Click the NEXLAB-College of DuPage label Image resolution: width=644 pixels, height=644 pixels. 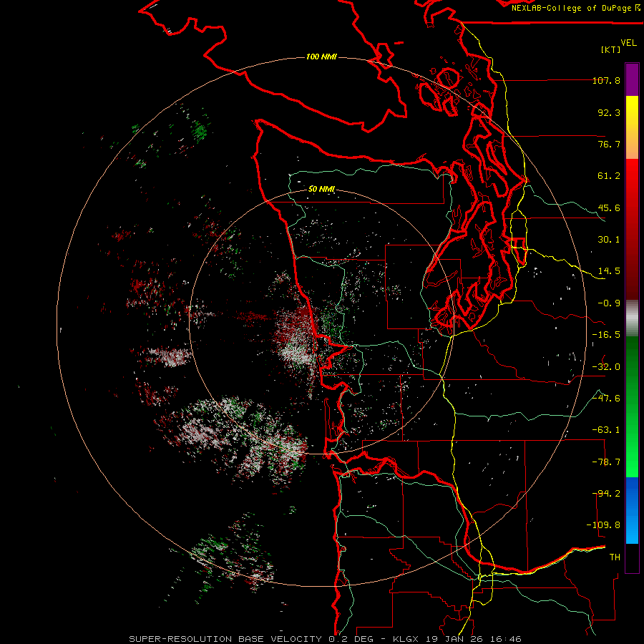tap(571, 8)
